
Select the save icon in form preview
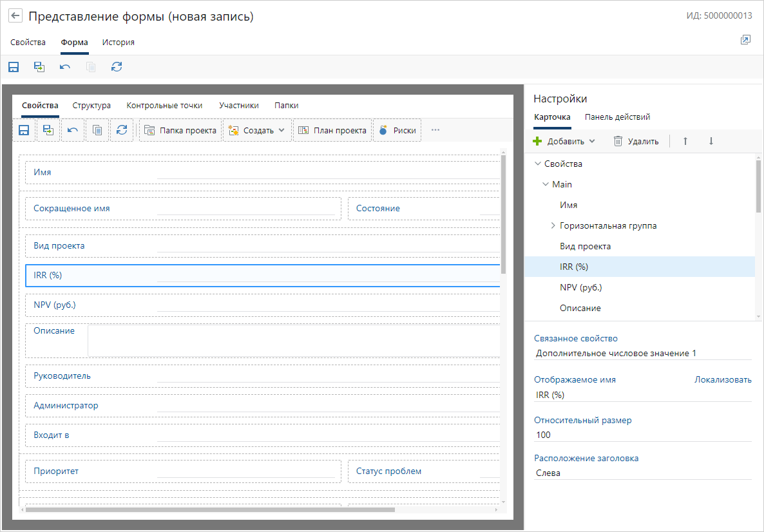(x=24, y=130)
